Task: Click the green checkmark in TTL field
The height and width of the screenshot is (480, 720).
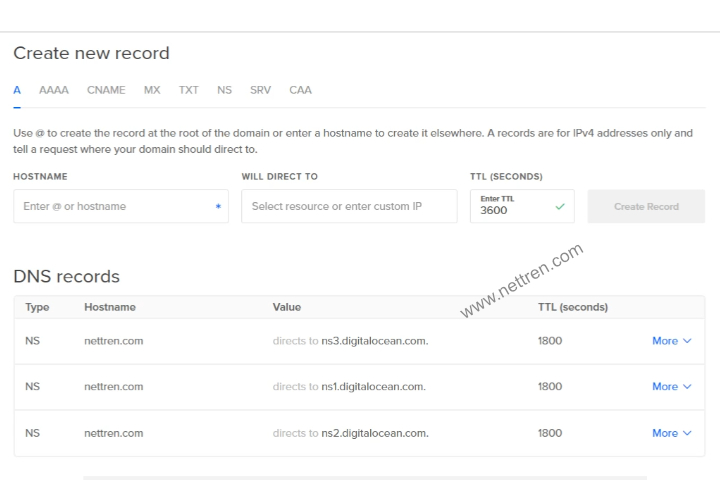Action: (x=560, y=207)
